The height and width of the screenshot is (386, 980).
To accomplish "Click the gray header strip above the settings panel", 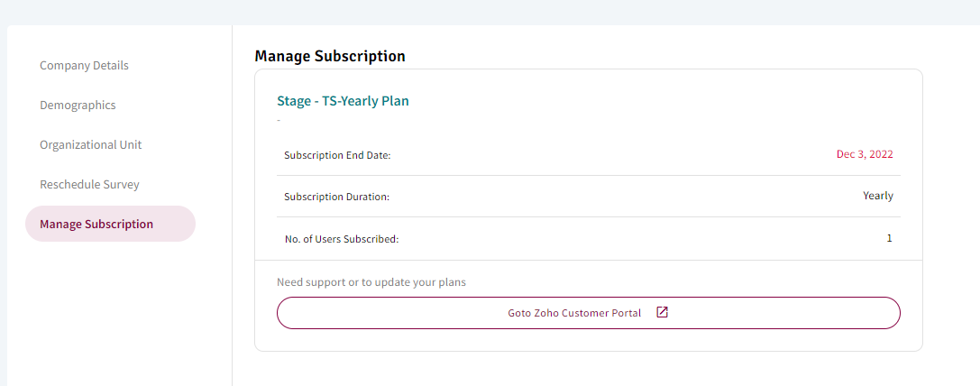I will click(x=490, y=12).
